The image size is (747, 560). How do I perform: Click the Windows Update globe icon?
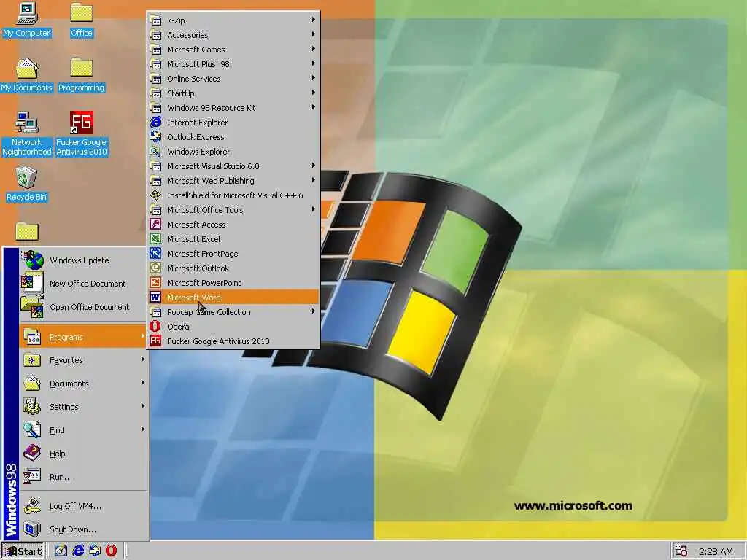click(32, 260)
